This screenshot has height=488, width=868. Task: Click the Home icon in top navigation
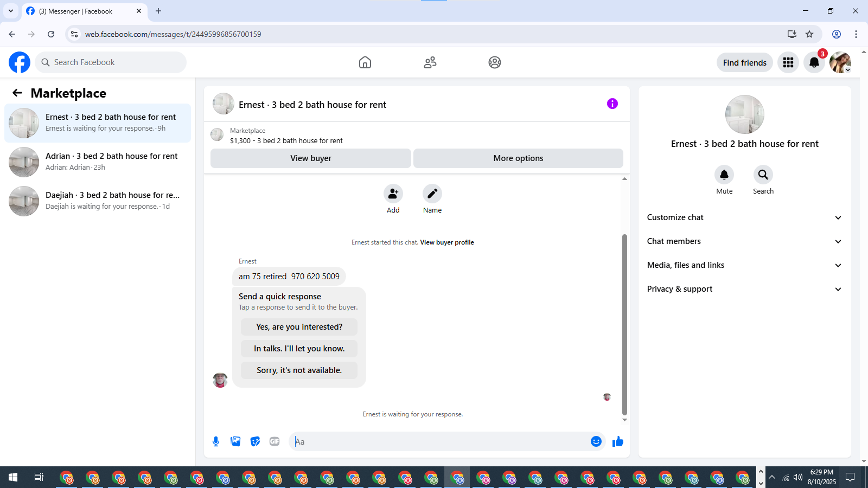(x=365, y=62)
